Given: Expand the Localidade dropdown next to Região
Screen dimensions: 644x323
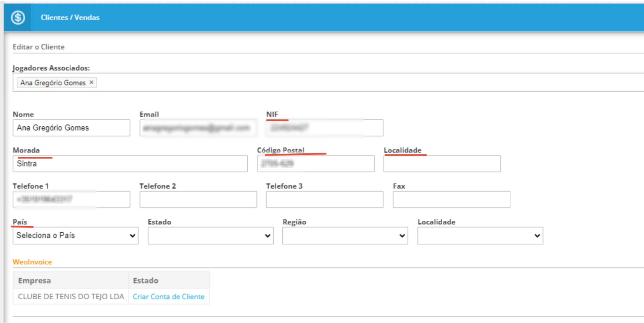Looking at the screenshot, I should click(480, 236).
